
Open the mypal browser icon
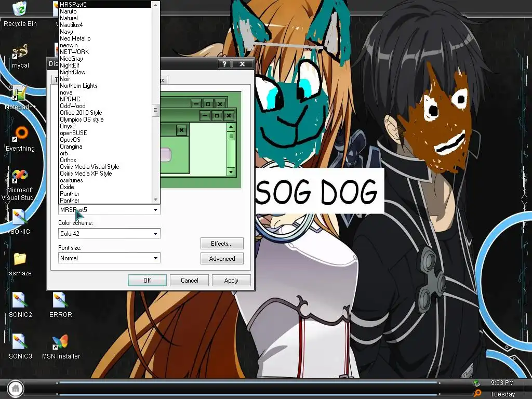click(20, 56)
